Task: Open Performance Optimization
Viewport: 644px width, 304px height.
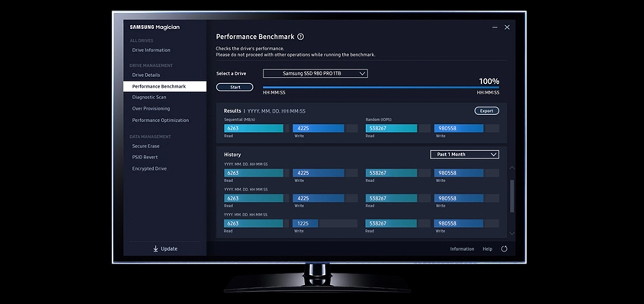Action: [161, 120]
